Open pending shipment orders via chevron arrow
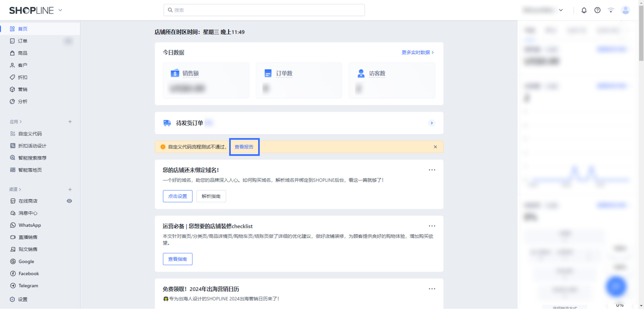Image resolution: width=644 pixels, height=309 pixels. pyautogui.click(x=431, y=123)
